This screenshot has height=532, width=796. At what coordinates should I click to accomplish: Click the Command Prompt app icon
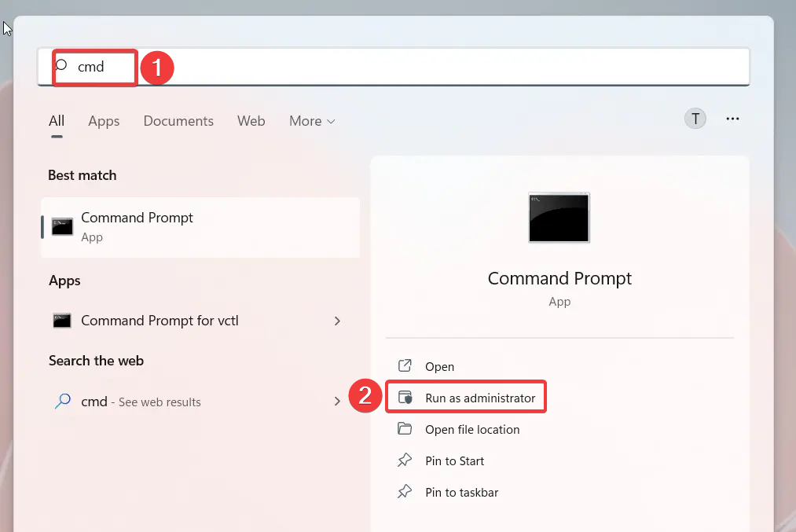point(61,226)
